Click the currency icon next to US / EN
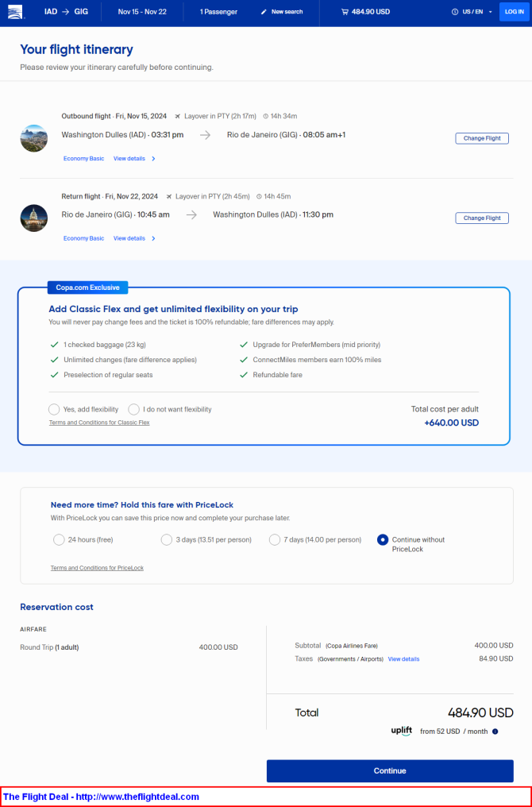532x807 pixels. (x=455, y=12)
